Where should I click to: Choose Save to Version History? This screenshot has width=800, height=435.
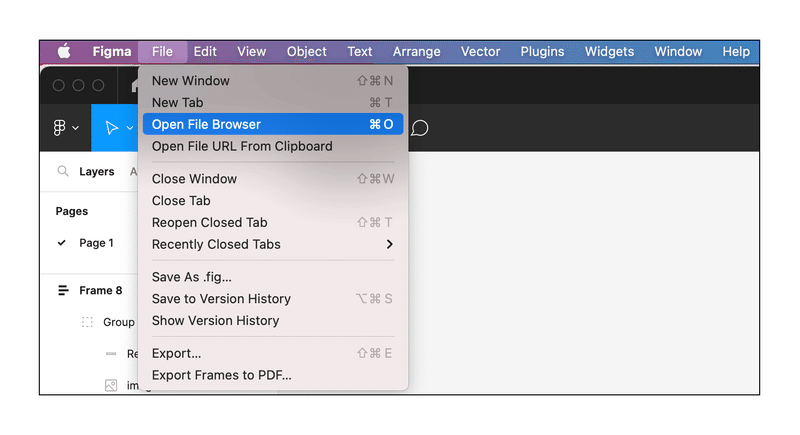(x=273, y=299)
